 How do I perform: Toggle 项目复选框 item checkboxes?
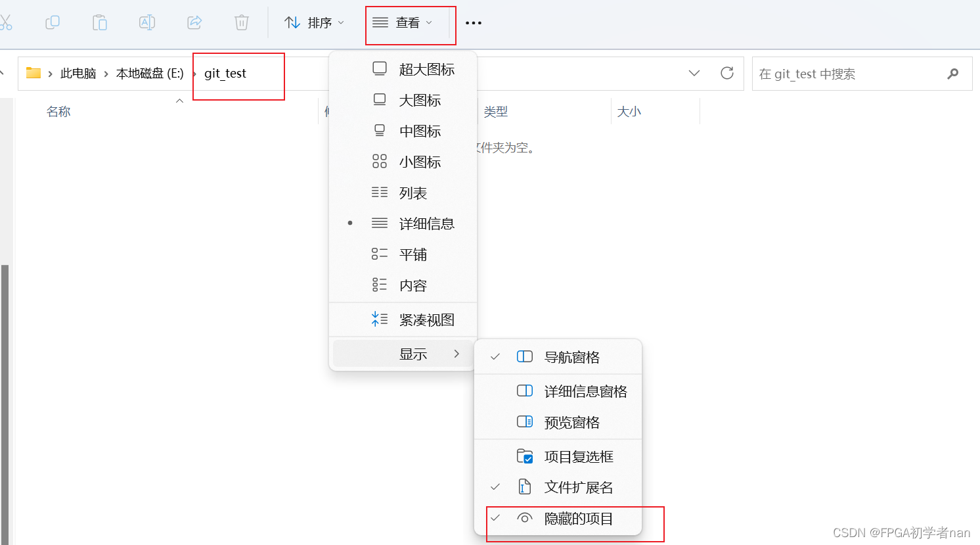pos(558,456)
